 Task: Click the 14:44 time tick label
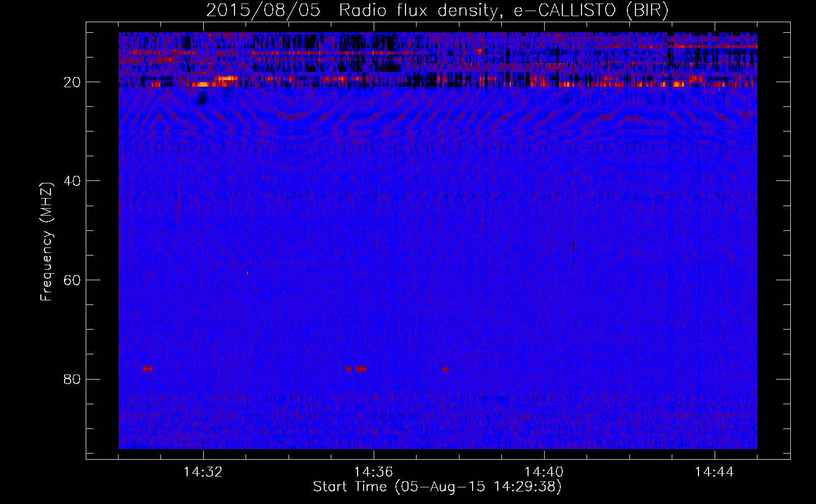[714, 472]
